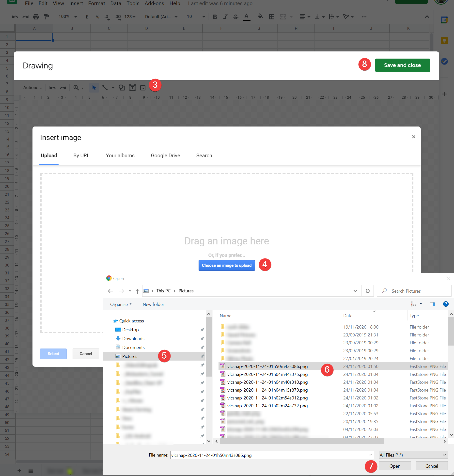Choose the select arrow tool in Drawing
454x476 pixels.
tap(94, 88)
